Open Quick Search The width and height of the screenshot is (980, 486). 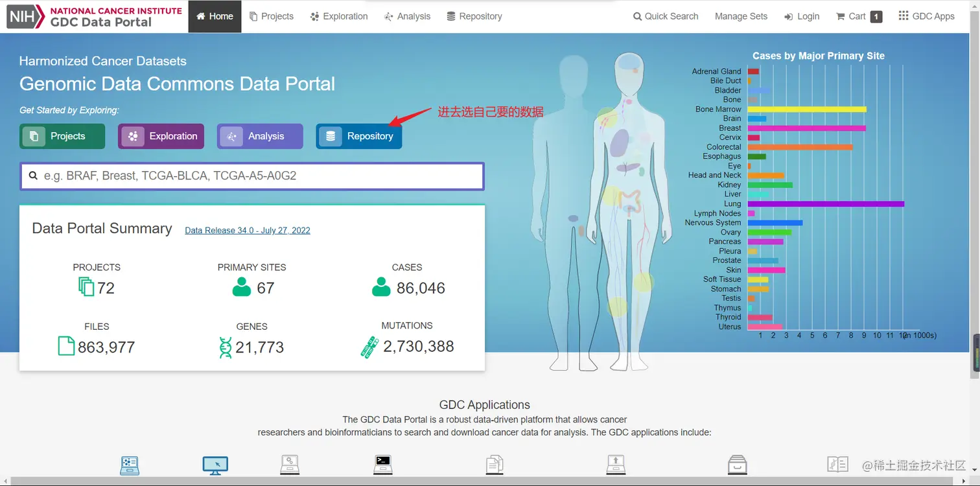tap(666, 16)
